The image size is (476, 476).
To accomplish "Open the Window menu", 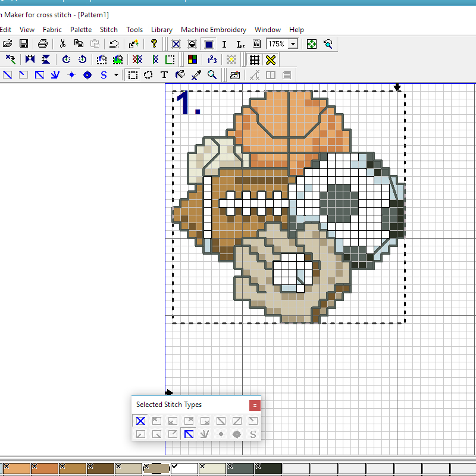I will click(267, 29).
